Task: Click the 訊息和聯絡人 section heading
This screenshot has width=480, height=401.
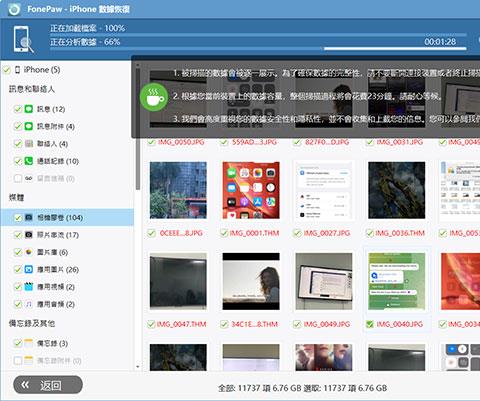Action: (x=32, y=89)
